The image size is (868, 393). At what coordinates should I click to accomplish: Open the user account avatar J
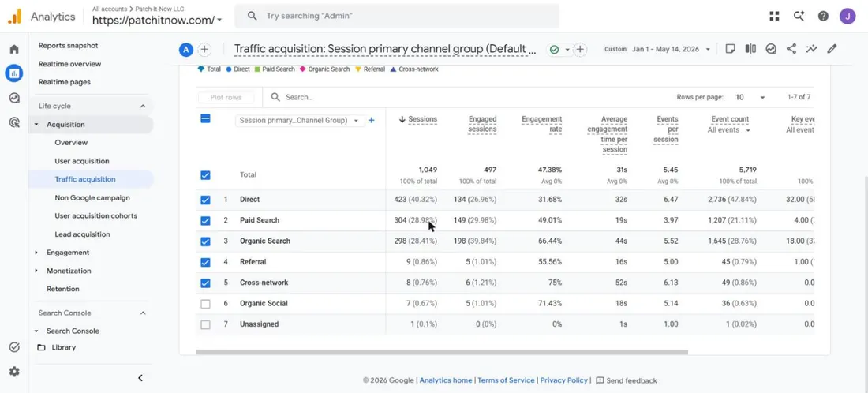click(x=847, y=16)
